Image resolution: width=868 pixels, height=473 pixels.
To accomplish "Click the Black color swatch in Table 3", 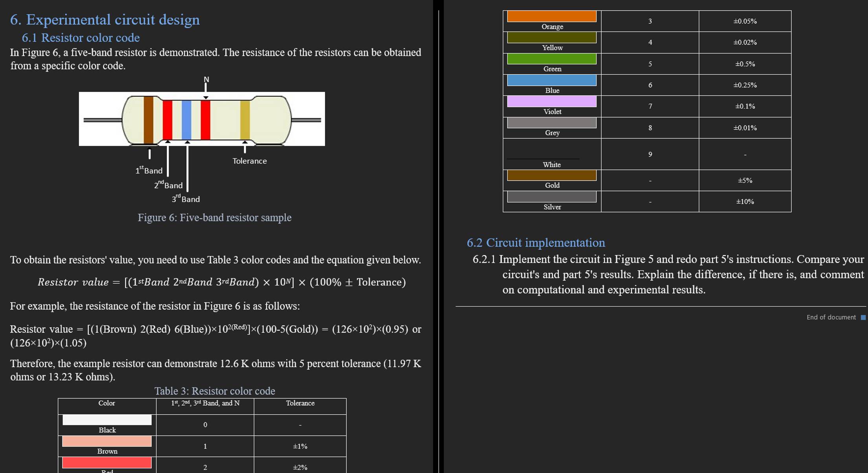I will (106, 420).
